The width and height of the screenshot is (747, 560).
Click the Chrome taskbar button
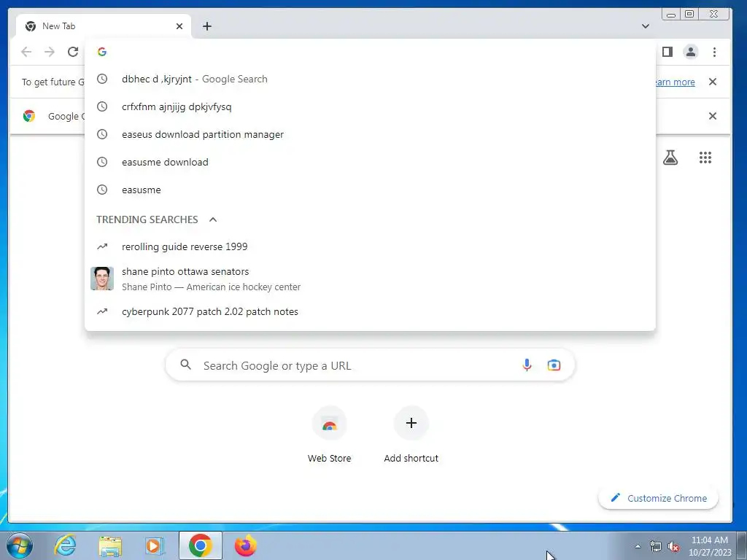(200, 545)
